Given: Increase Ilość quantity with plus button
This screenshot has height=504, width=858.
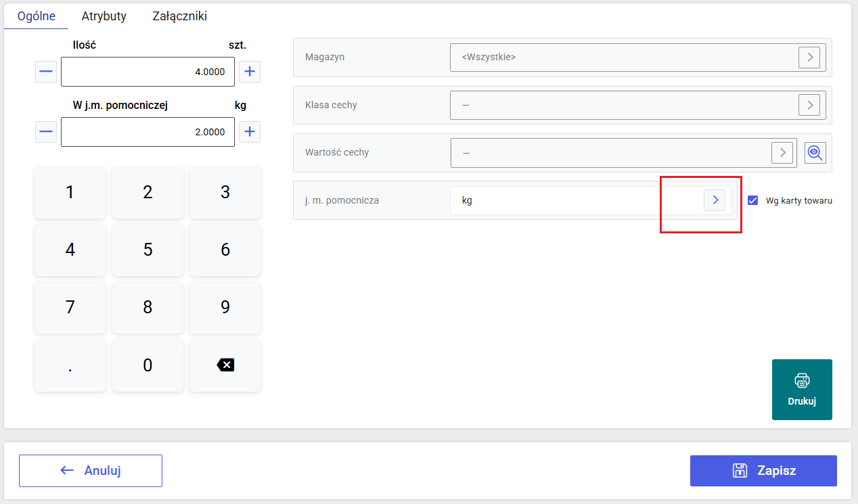Looking at the screenshot, I should [250, 71].
